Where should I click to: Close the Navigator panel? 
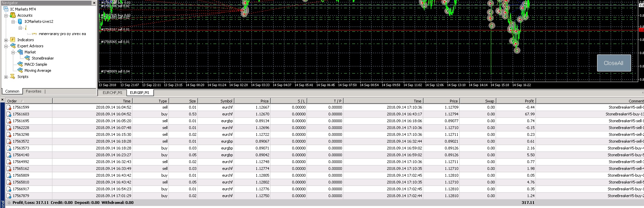pyautogui.click(x=94, y=3)
